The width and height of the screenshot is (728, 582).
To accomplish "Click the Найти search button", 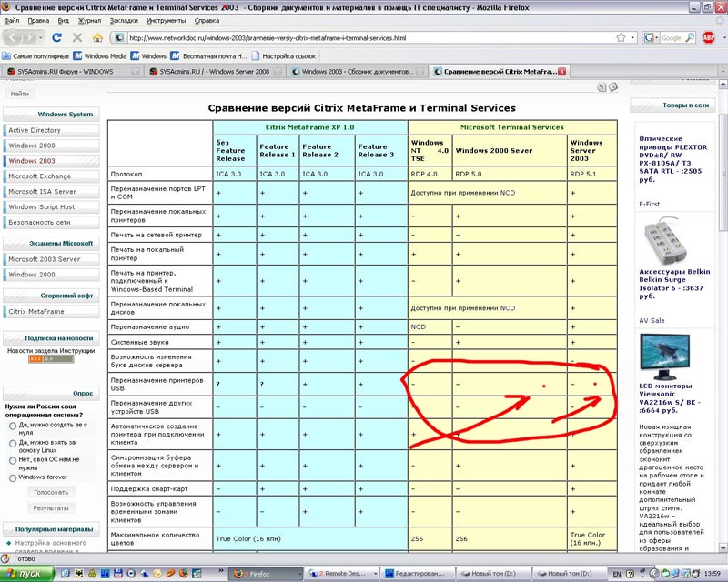I will tap(19, 94).
